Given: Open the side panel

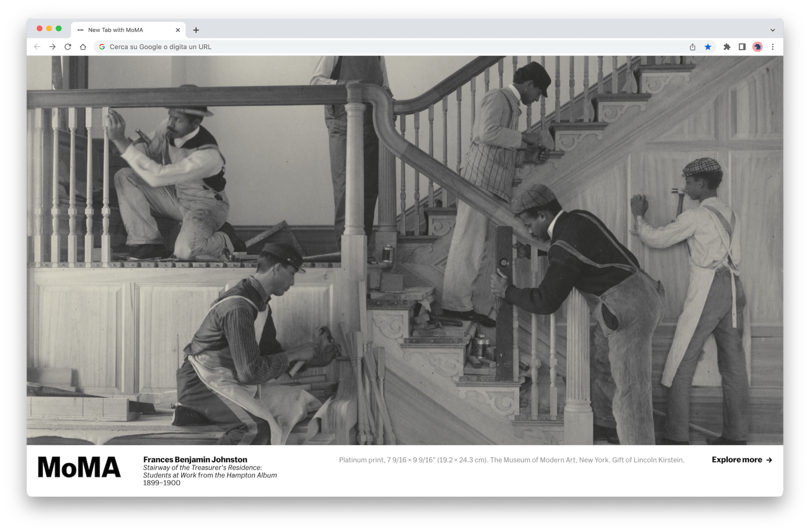Looking at the screenshot, I should 742,47.
